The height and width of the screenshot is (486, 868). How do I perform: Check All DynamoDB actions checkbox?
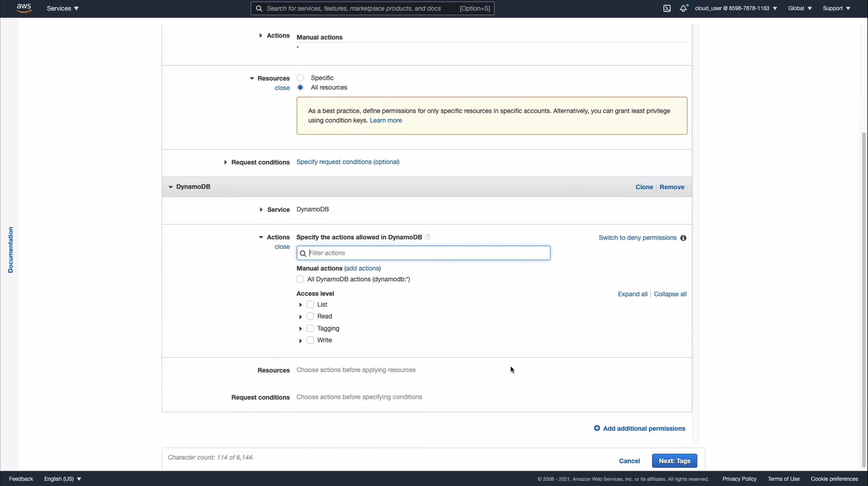tap(300, 280)
